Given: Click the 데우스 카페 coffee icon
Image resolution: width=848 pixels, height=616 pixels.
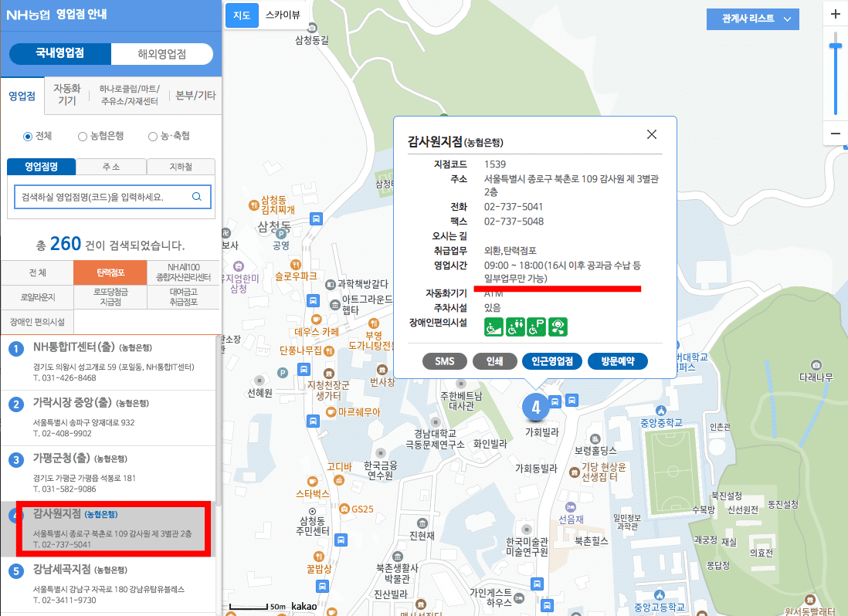Looking at the screenshot, I should pos(317,320).
